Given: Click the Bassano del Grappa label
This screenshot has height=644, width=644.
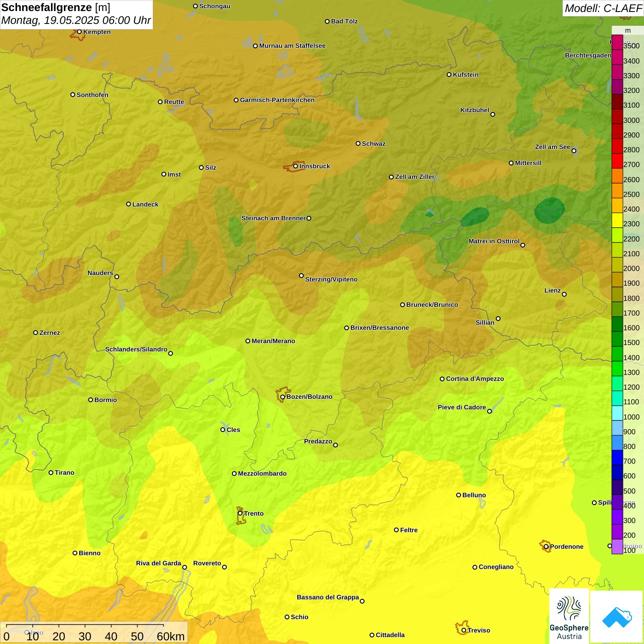Looking at the screenshot, I should (x=328, y=597).
